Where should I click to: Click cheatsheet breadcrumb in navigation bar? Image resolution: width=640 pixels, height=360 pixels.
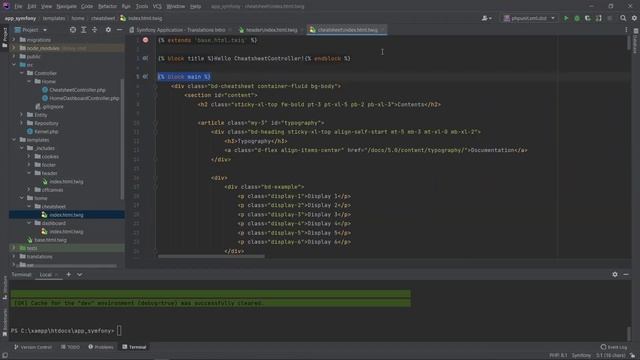103,18
